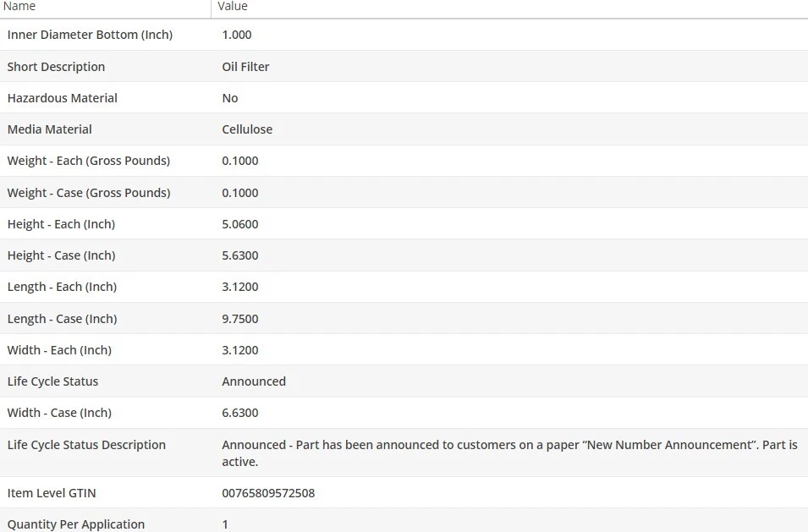Click the value '6.6300'
Viewport: 808px width, 532px height.
click(240, 413)
